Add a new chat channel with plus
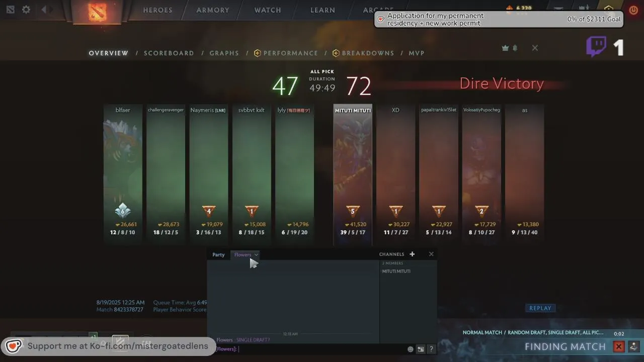Image resolution: width=644 pixels, height=362 pixels. pyautogui.click(x=412, y=254)
